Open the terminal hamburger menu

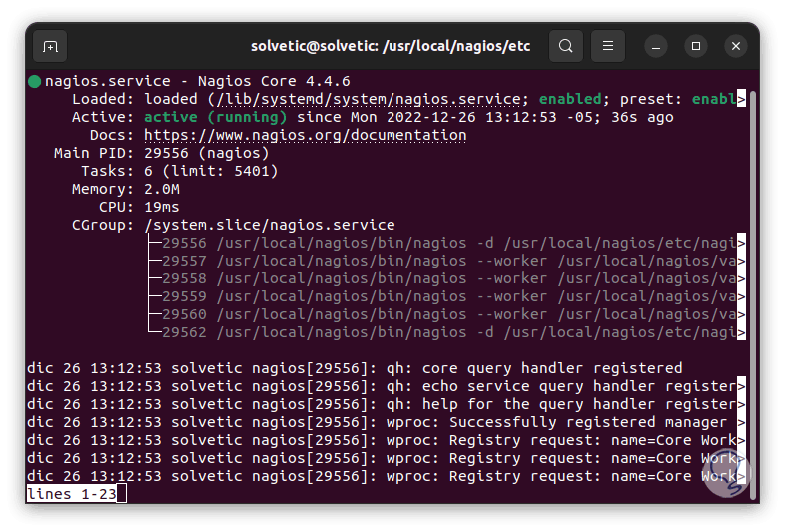click(x=608, y=46)
